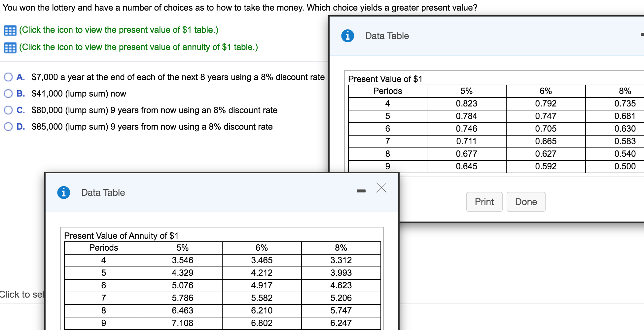Click the 0.747 cell in Present Value of $1 table
The image size is (644, 330).
pyautogui.click(x=546, y=116)
